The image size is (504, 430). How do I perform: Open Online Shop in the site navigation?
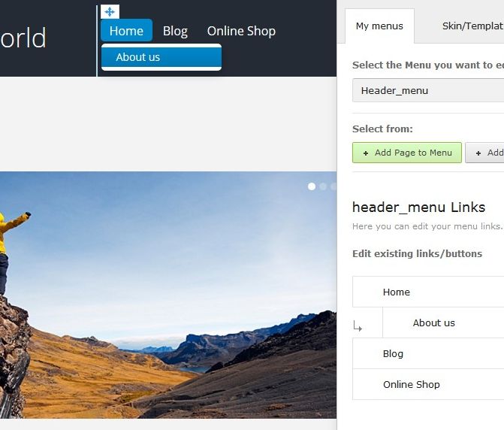tap(241, 31)
